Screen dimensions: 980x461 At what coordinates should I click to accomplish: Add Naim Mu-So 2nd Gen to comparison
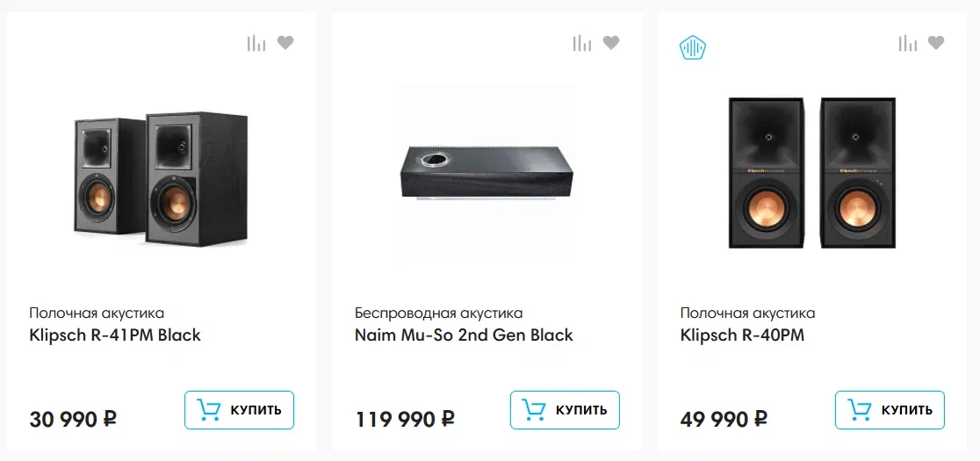tap(582, 43)
